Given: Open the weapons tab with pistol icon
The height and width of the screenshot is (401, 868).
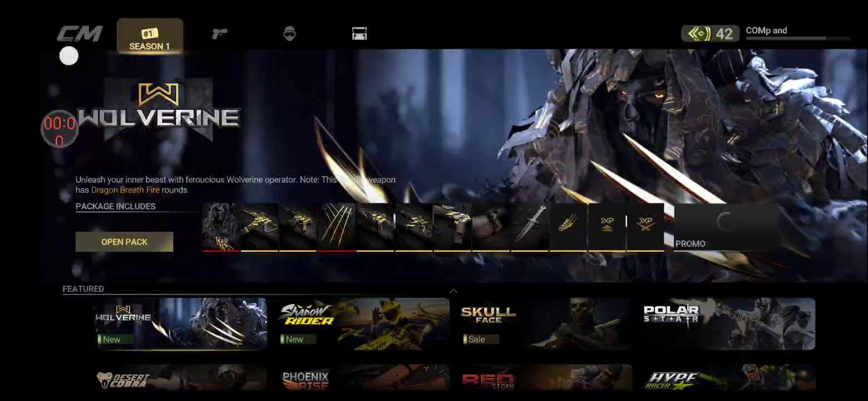Looking at the screenshot, I should pyautogui.click(x=220, y=34).
